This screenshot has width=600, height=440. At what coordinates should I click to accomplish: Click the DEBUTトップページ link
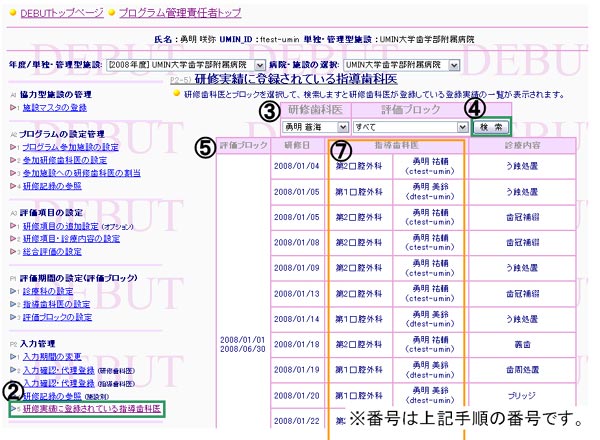(62, 14)
